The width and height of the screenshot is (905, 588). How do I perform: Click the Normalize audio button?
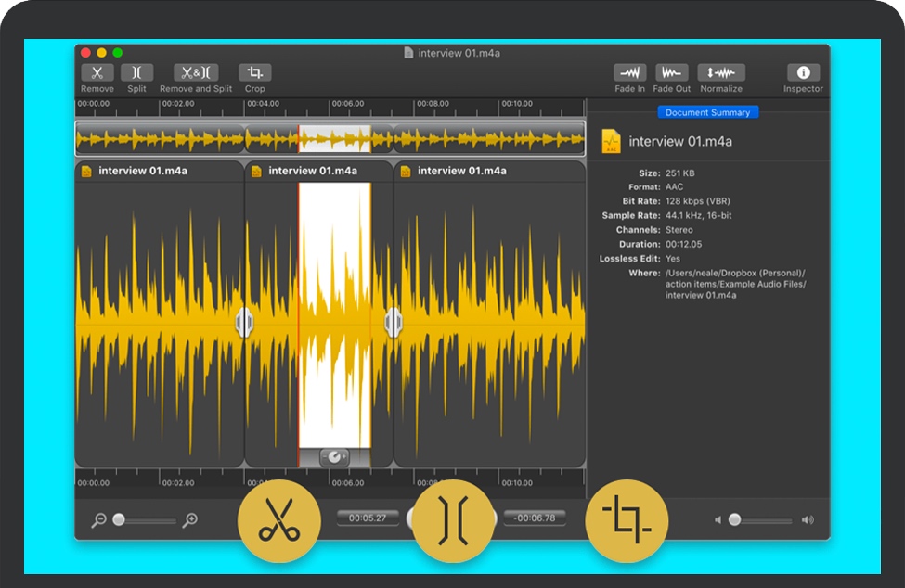click(x=721, y=73)
